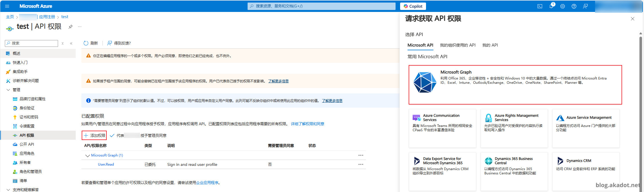Switch to the 我的组织使用的 API tab
Viewport: 644px width, 192px height.
tap(458, 45)
